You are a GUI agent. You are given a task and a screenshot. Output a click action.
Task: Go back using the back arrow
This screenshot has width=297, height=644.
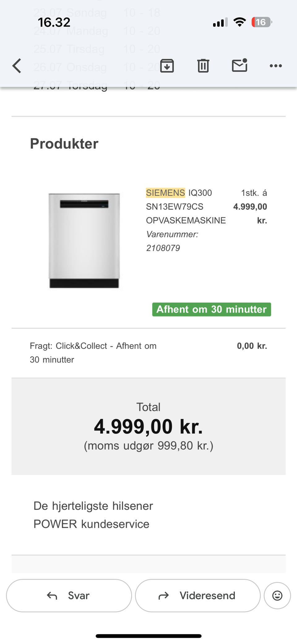point(17,66)
